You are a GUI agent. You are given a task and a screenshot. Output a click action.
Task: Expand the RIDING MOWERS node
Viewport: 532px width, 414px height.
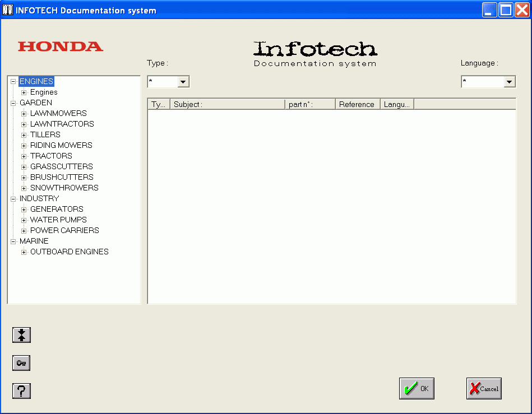[x=24, y=146]
